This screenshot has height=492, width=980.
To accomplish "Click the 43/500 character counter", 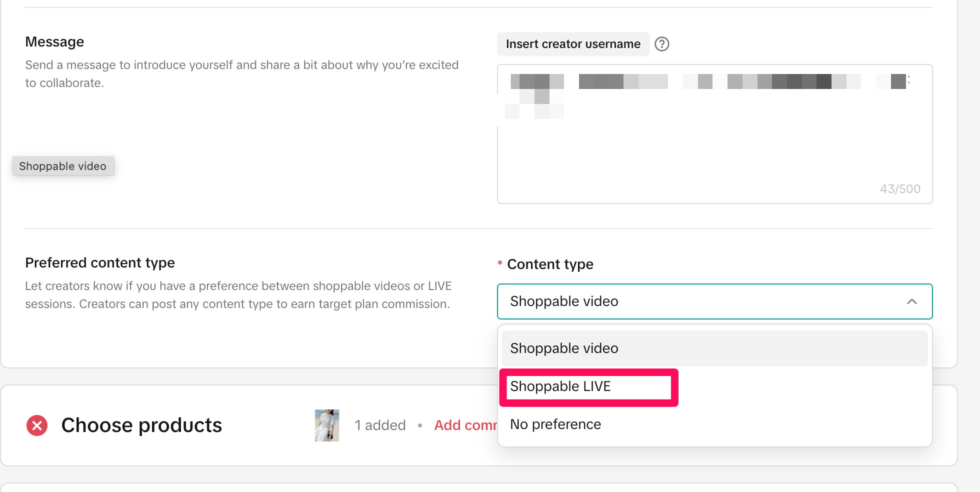I will [x=899, y=189].
